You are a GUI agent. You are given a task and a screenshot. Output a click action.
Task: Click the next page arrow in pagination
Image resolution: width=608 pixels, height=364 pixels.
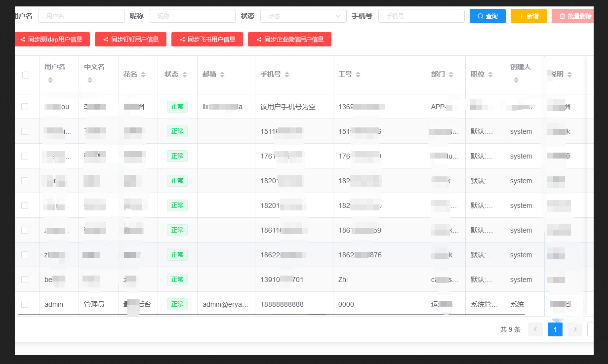(574, 329)
